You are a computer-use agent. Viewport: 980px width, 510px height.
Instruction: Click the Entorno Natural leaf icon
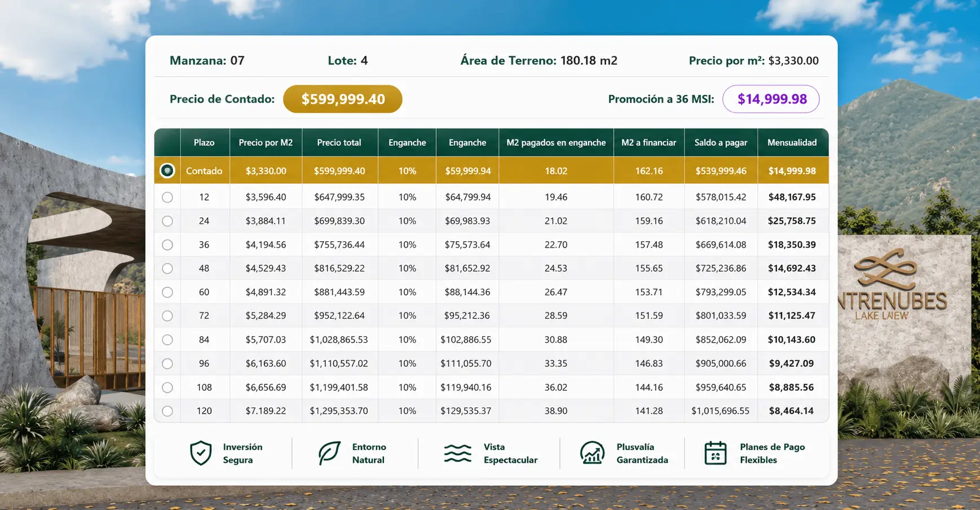329,453
